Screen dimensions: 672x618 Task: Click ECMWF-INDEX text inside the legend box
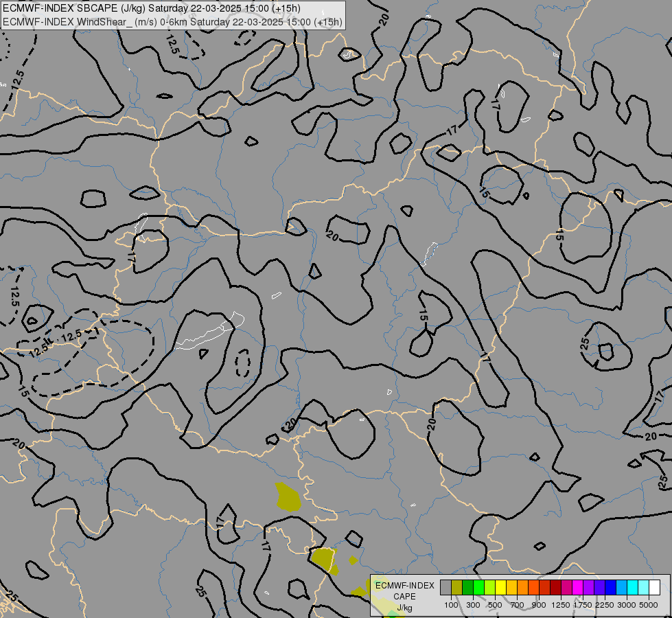pyautogui.click(x=404, y=586)
